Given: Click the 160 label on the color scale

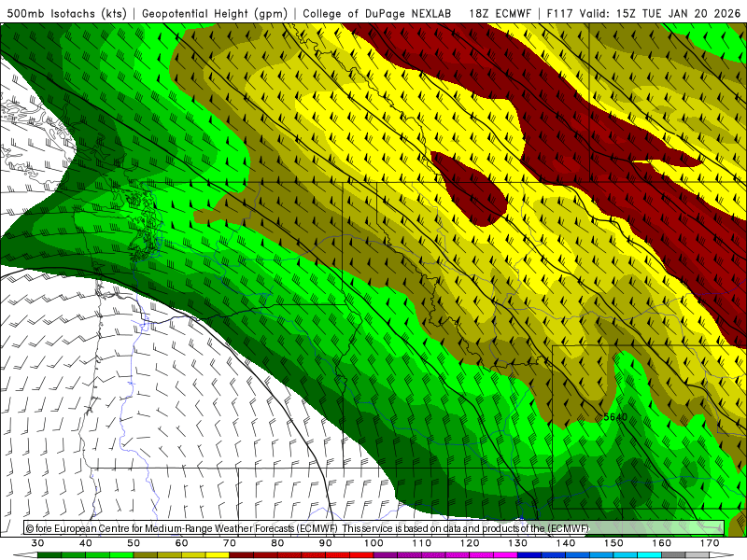Looking at the screenshot, I should pos(662,543).
